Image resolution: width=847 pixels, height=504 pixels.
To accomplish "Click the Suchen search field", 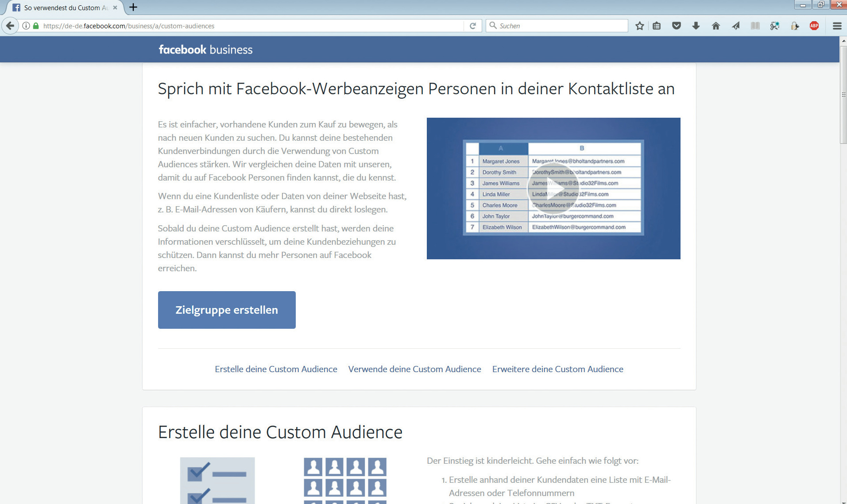I will pyautogui.click(x=561, y=26).
